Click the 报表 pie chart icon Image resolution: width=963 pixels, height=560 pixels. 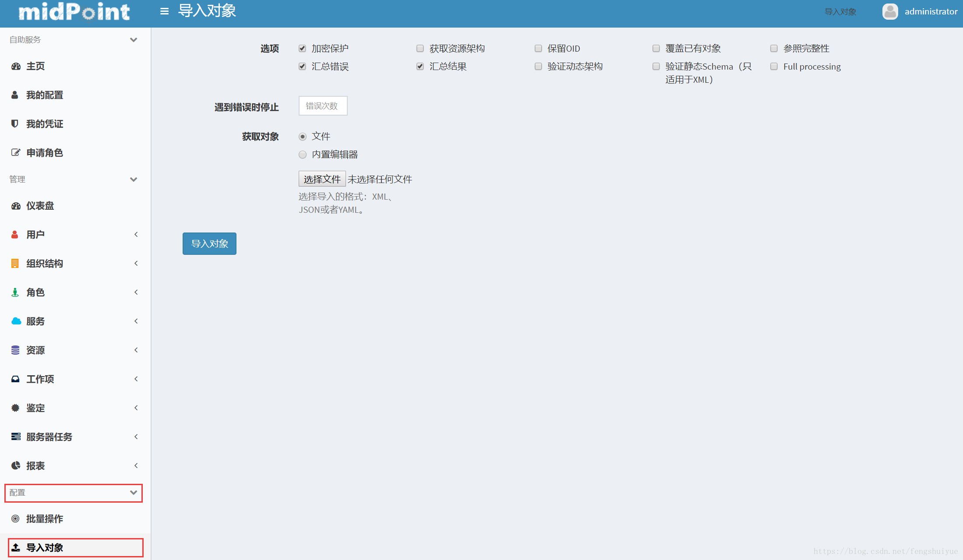pos(15,465)
